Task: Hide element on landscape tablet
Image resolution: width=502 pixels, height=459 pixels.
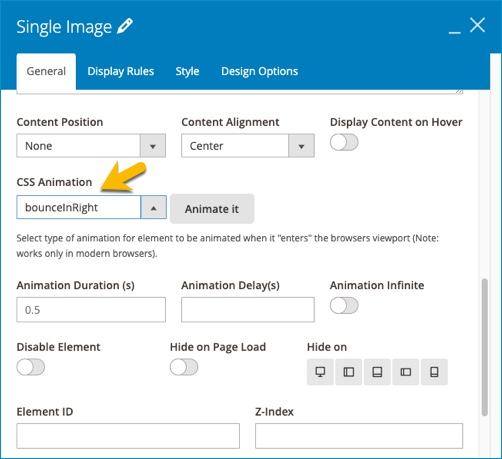Action: (349, 372)
